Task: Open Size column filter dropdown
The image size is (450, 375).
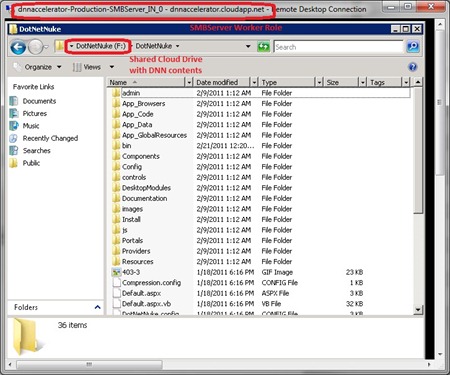Action: [363, 82]
